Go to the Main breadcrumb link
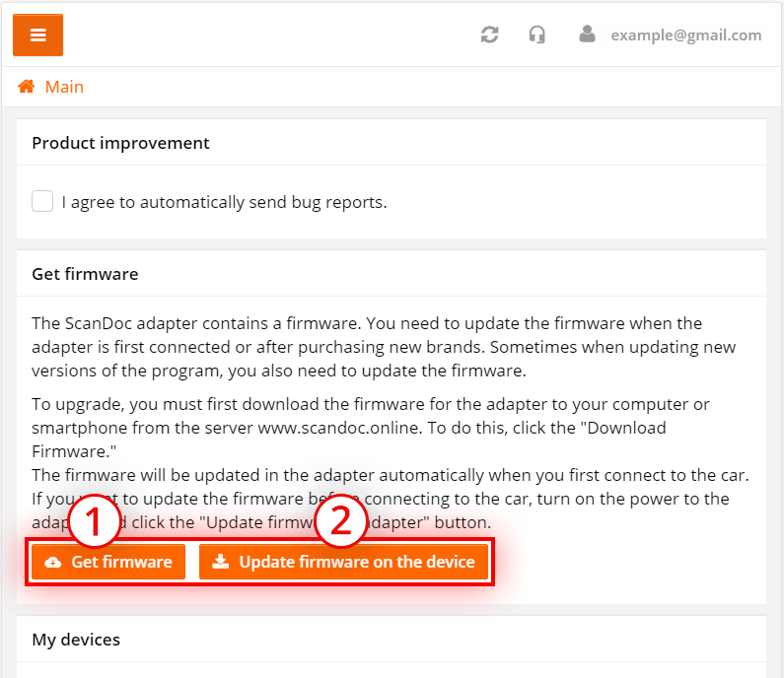 64,87
